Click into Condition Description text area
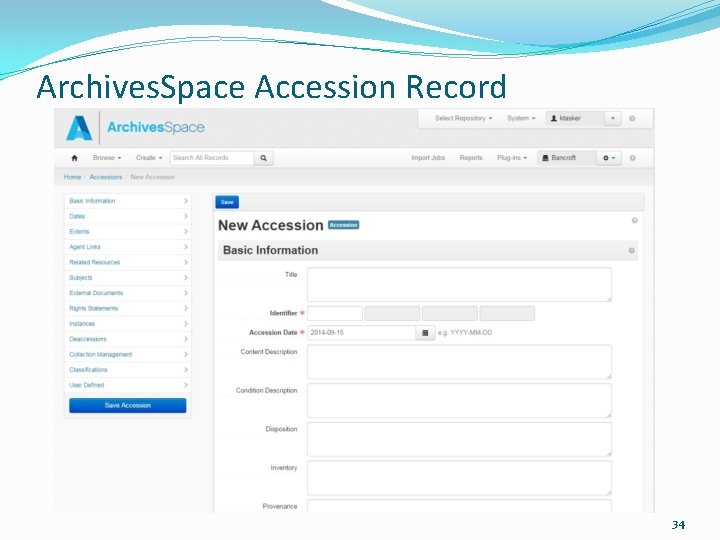 click(459, 400)
